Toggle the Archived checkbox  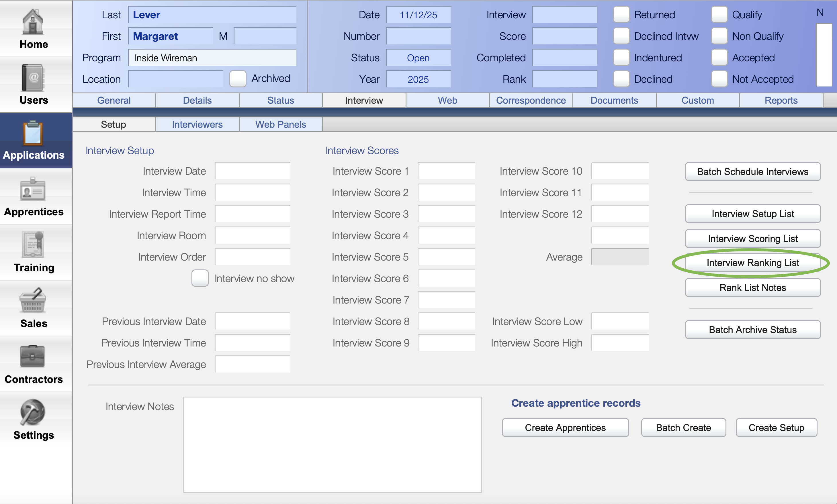click(238, 79)
